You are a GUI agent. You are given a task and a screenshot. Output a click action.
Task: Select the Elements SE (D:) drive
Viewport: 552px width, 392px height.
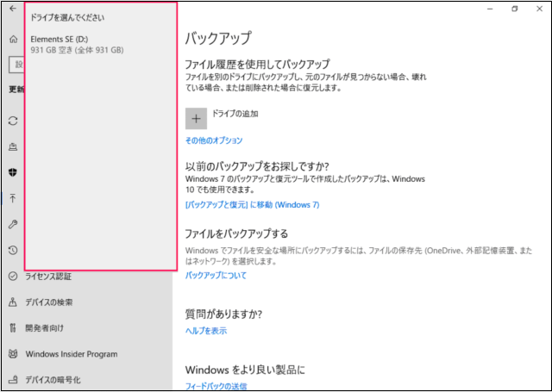pyautogui.click(x=76, y=45)
